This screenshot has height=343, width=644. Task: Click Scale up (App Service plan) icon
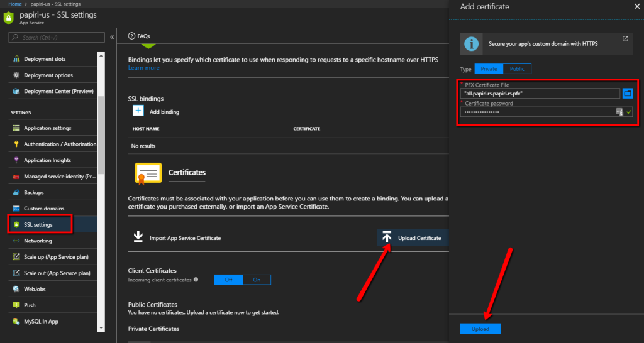[16, 257]
